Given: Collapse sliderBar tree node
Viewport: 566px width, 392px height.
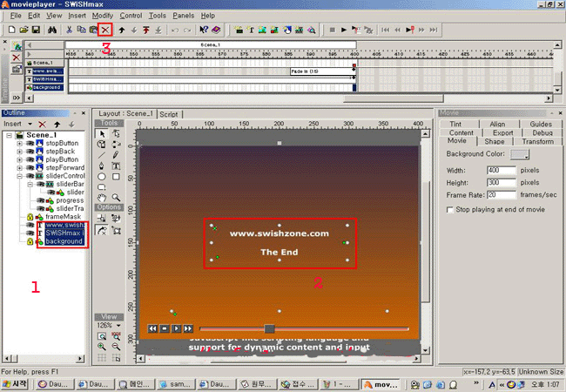Looking at the screenshot, I should (30, 184).
